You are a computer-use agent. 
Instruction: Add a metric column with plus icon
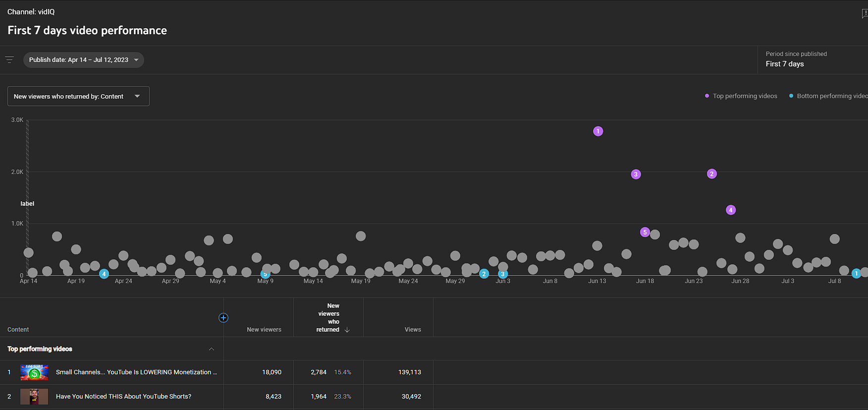click(223, 318)
